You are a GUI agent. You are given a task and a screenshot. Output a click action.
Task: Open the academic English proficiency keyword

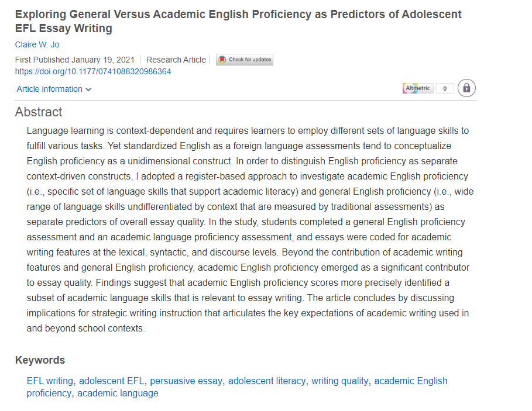(x=410, y=381)
